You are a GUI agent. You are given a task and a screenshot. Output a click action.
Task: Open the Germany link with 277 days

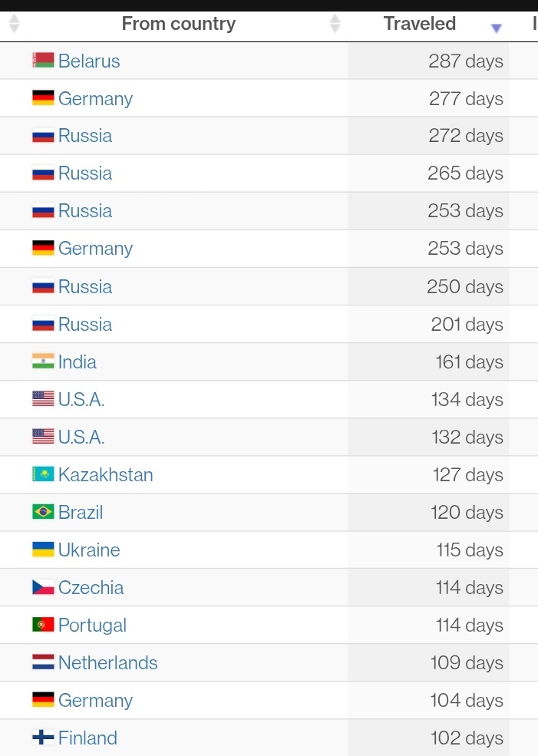coord(95,99)
